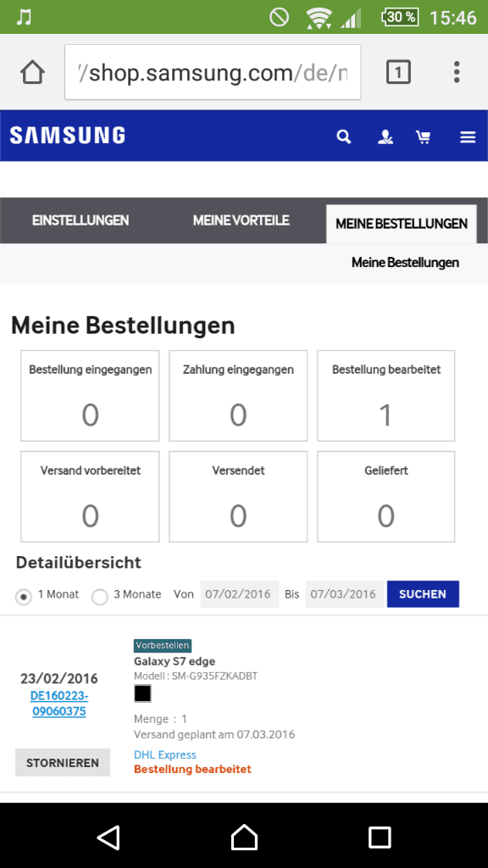This screenshot has height=868, width=488.
Task: Open order number DE160223-09060375 link
Action: coord(59,703)
